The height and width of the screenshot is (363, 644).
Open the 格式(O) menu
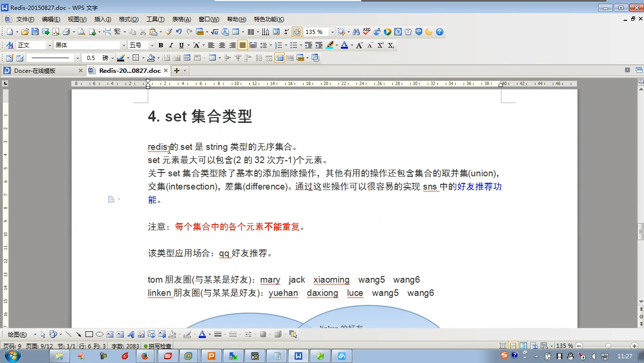128,19
